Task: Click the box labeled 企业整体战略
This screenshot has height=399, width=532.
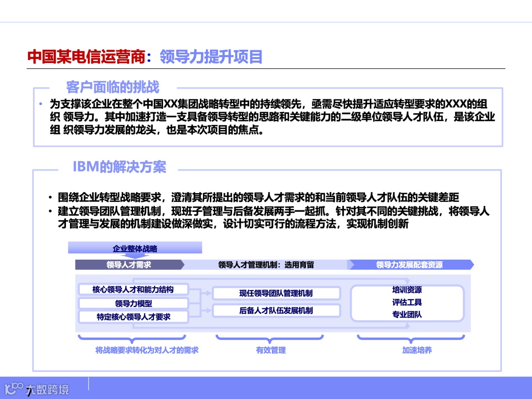Action: [134, 248]
